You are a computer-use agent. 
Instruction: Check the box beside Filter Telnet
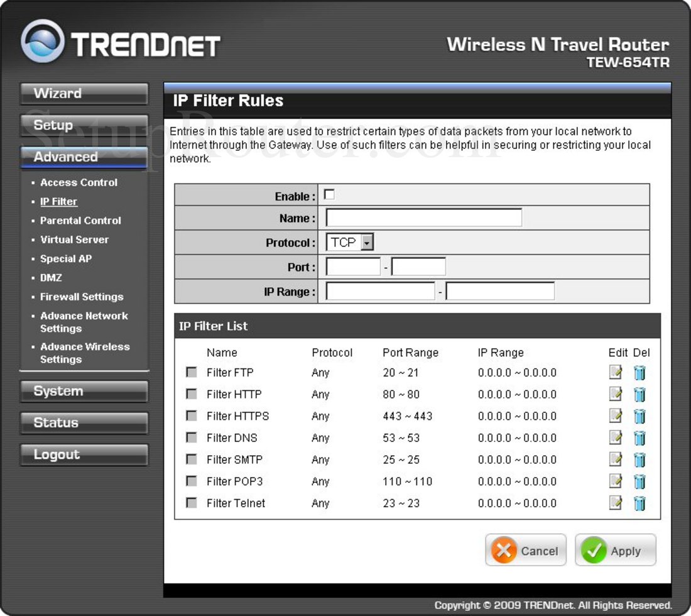191,503
